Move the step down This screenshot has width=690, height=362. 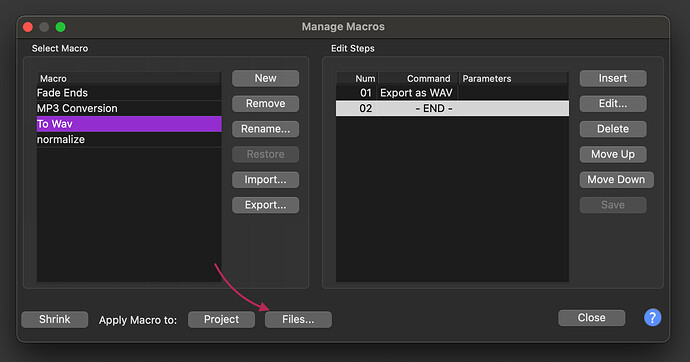[617, 179]
